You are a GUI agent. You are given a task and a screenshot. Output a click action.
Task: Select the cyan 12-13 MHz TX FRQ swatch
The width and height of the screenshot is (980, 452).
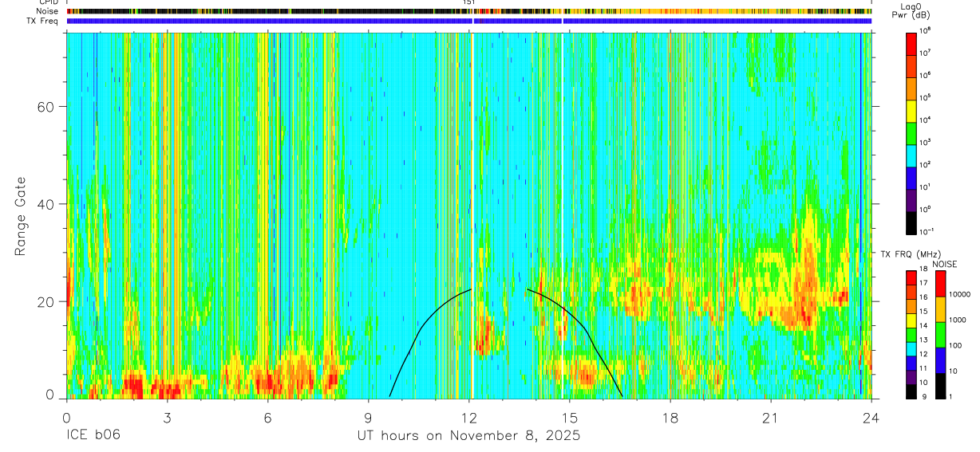[x=911, y=348]
